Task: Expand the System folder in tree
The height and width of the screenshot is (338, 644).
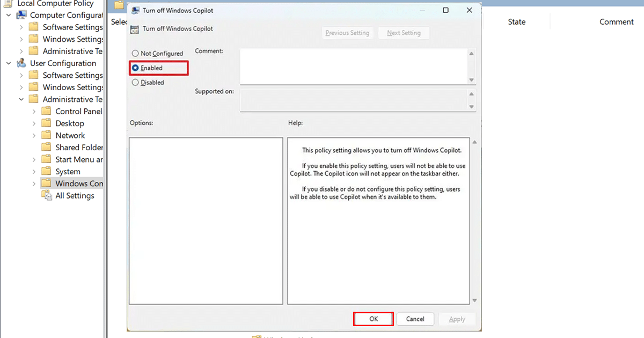Action: pyautogui.click(x=34, y=172)
